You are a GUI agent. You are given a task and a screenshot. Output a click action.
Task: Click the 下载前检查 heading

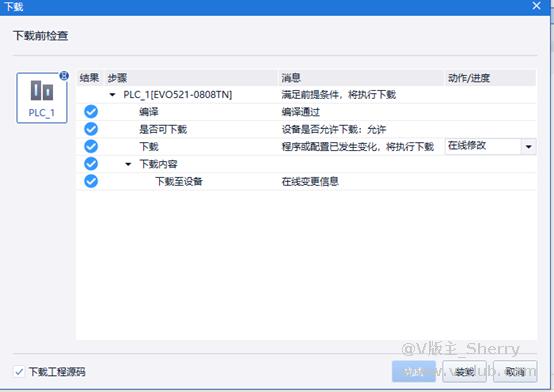pos(41,36)
